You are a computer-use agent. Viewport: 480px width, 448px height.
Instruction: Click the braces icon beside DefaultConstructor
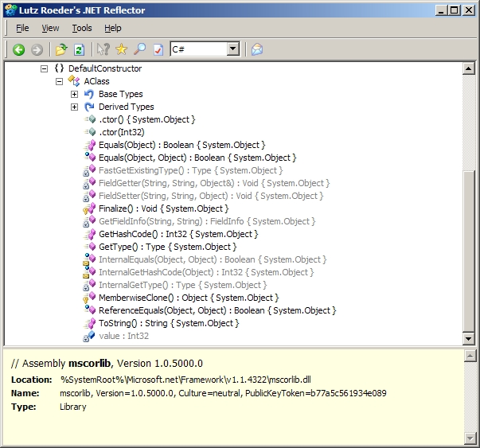click(59, 68)
